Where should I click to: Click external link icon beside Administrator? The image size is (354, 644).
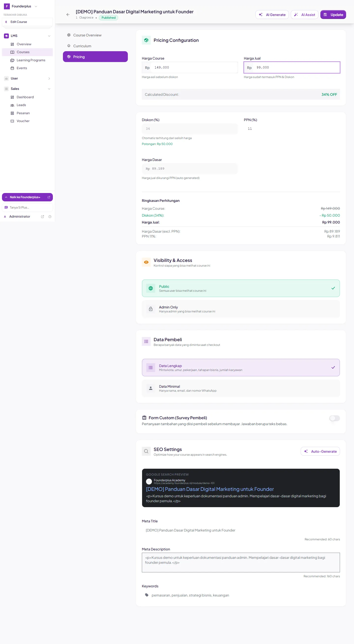point(43,216)
